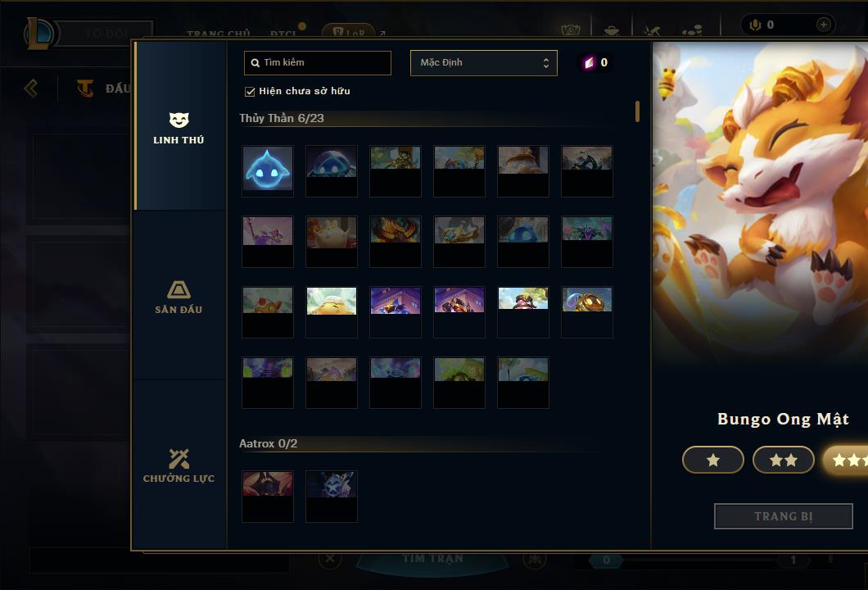Select the three-star tier button
The image size is (868, 590).
point(845,460)
